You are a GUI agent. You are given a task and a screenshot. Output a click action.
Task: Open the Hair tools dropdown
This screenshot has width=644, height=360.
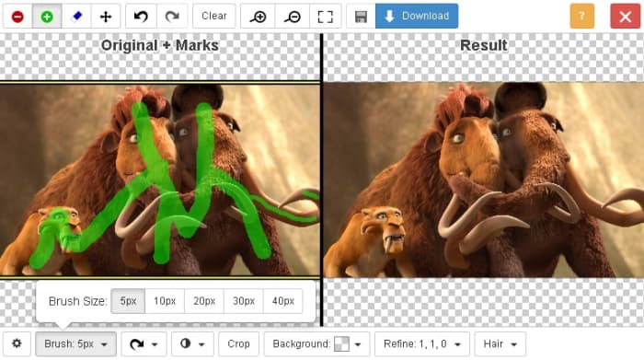500,344
